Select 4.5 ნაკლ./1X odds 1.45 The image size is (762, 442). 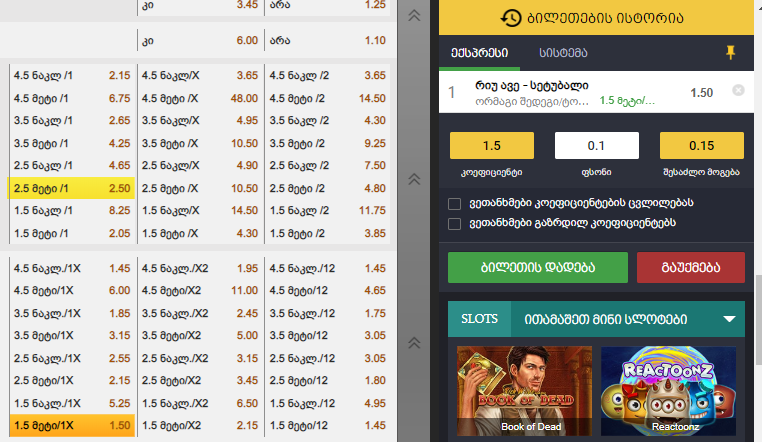(71, 269)
